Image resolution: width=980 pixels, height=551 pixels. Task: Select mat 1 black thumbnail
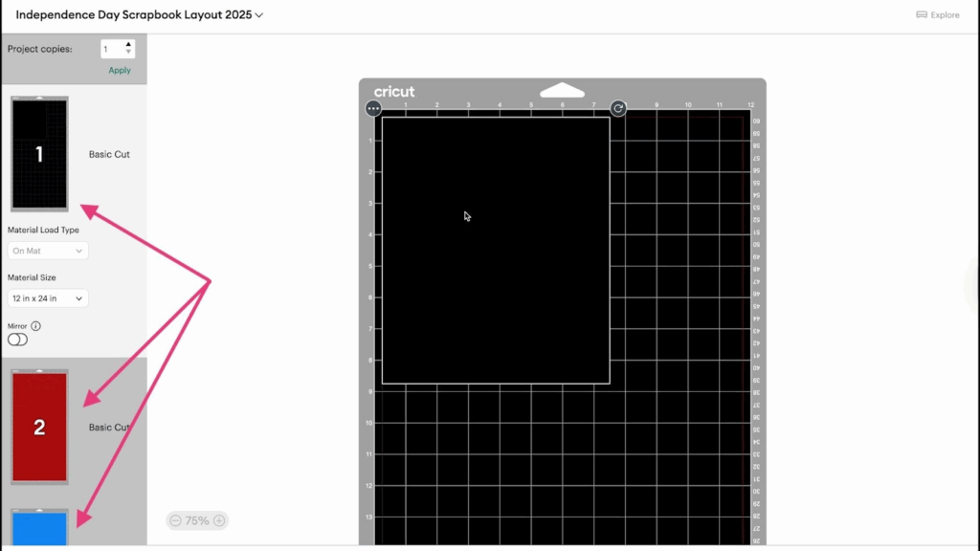click(39, 154)
